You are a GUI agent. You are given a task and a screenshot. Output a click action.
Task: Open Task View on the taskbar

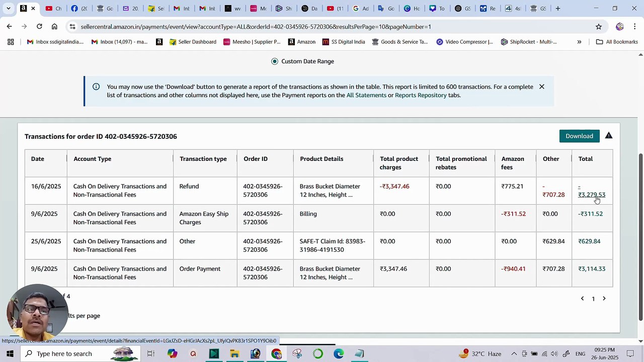(150, 354)
